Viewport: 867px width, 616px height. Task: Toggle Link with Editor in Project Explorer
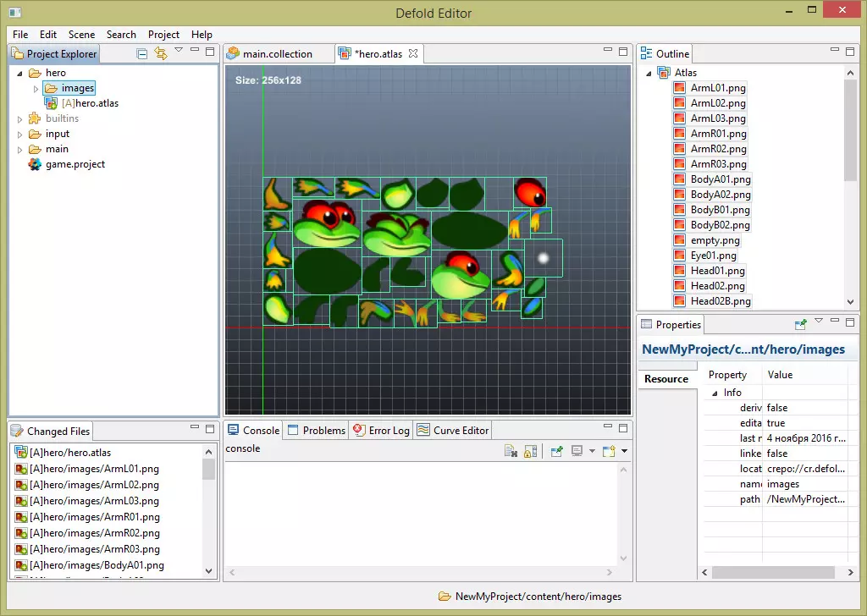click(x=160, y=54)
